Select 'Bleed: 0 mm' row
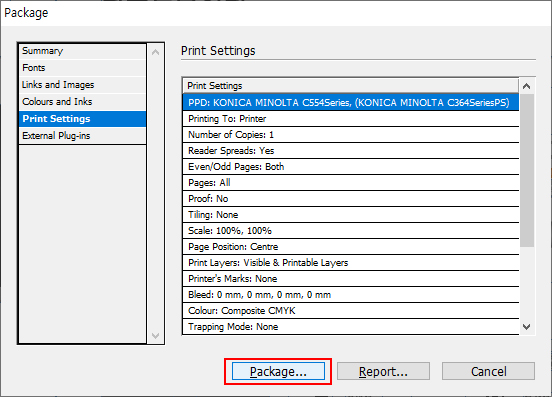552x397 pixels. click(351, 295)
